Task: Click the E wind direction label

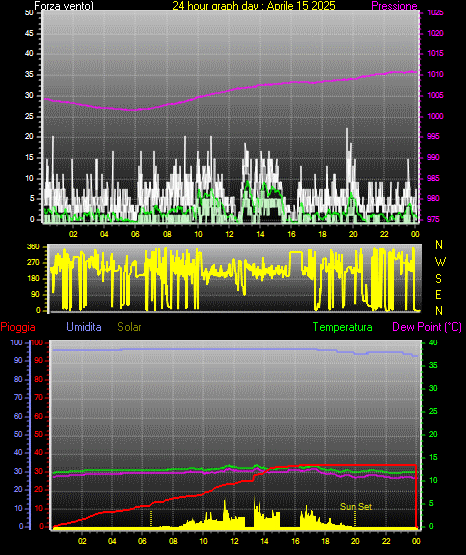Action: [438, 294]
